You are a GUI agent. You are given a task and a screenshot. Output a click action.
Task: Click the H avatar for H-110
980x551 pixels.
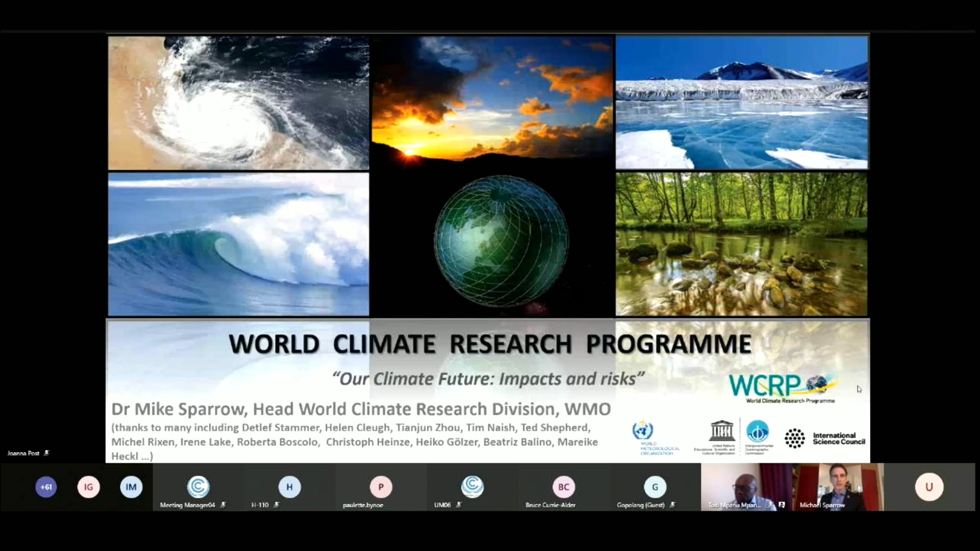[290, 487]
